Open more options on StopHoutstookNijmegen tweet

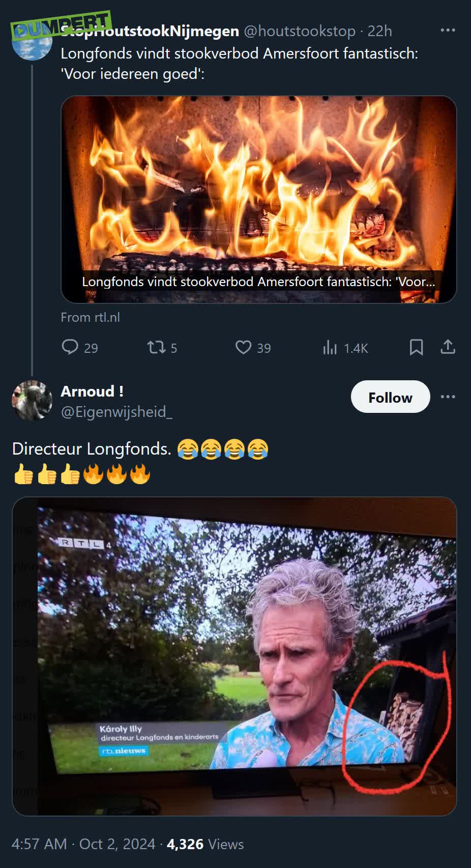[448, 31]
